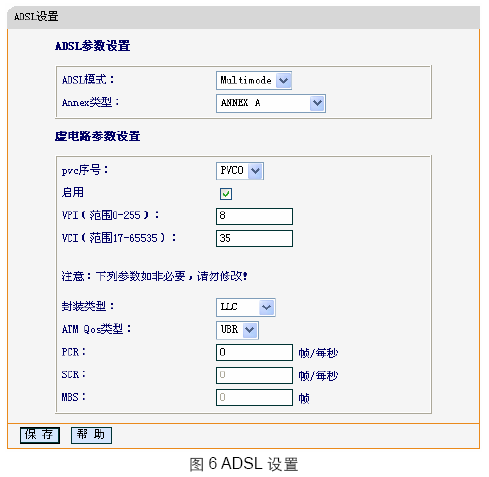Click the 图 6 ADSL 设置 caption
The width and height of the screenshot is (489, 477).
244,464
